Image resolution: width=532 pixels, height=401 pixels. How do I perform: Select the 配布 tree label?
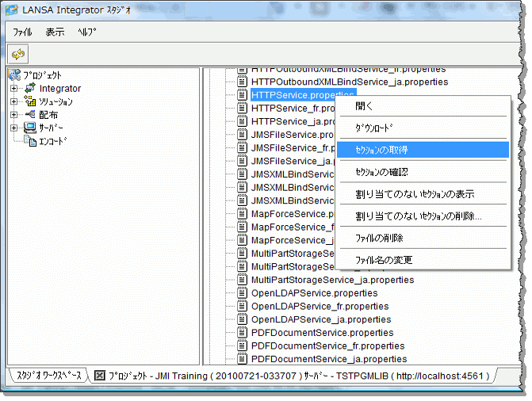48,115
